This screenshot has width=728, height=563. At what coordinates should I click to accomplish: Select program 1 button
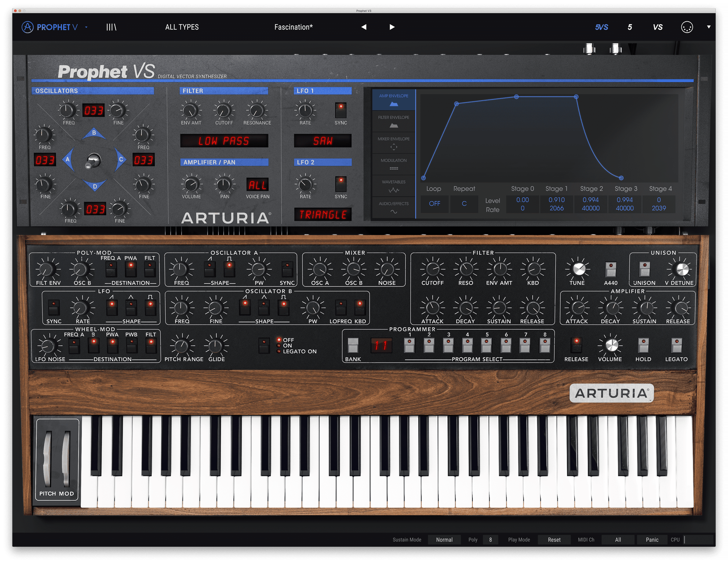click(409, 345)
